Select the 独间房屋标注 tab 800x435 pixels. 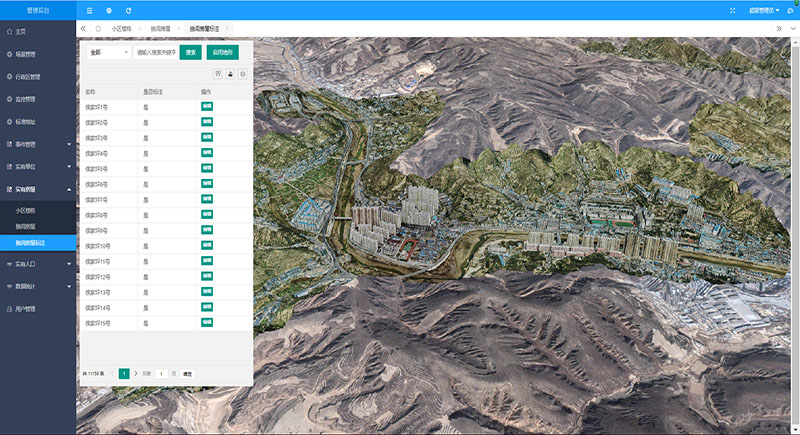204,29
